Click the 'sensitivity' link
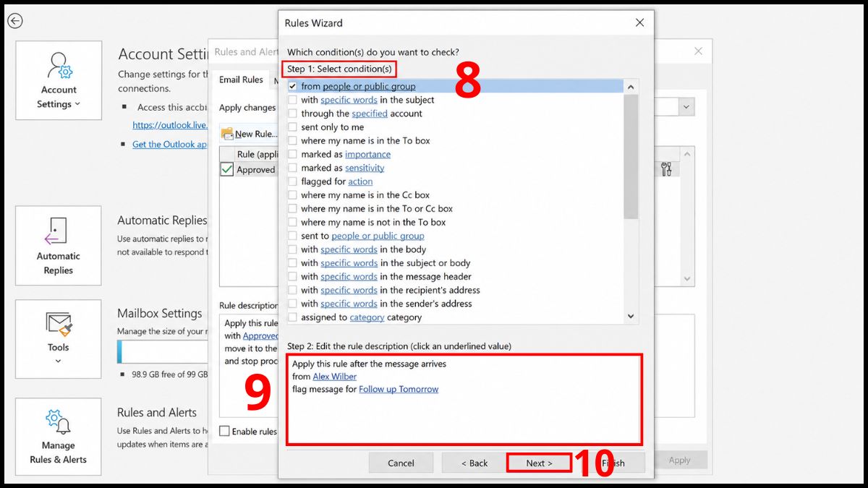The image size is (868, 488). click(365, 168)
